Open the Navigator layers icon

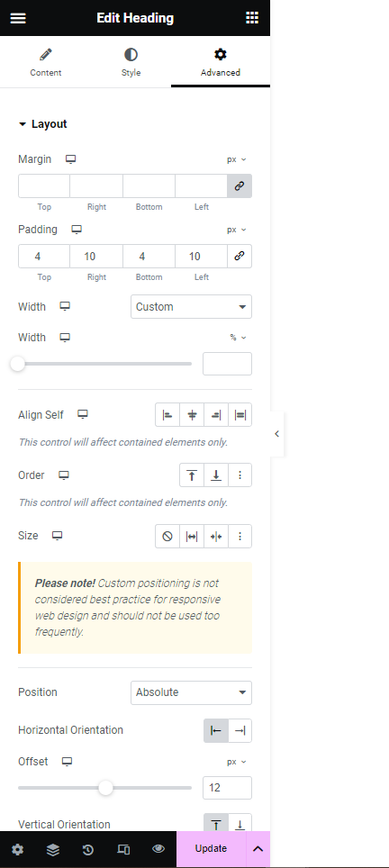[52, 849]
